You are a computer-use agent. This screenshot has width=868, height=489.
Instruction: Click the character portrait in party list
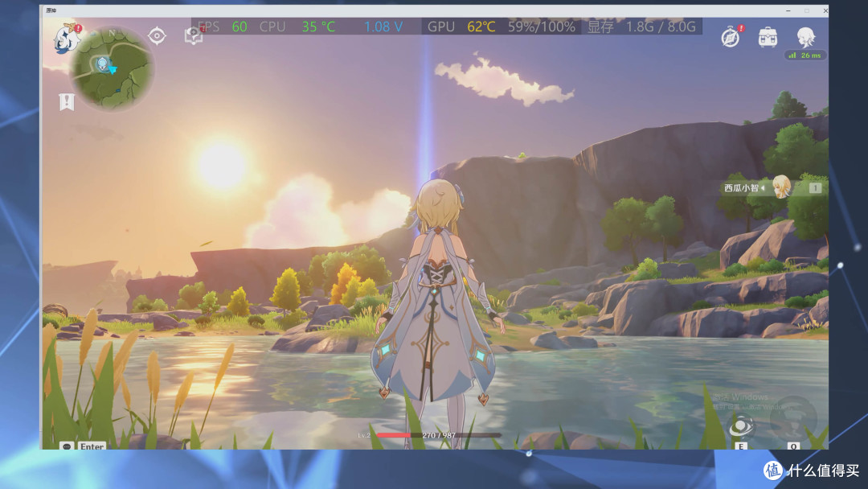click(x=781, y=187)
